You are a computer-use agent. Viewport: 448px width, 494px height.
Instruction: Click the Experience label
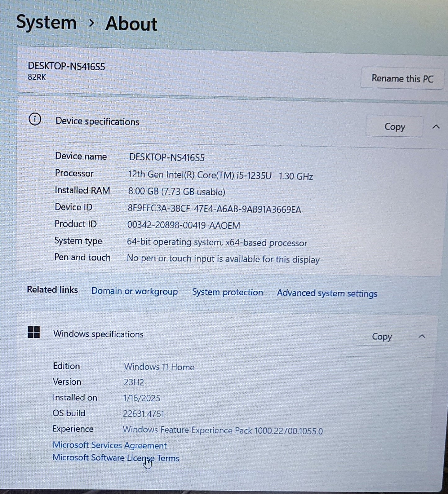point(73,429)
